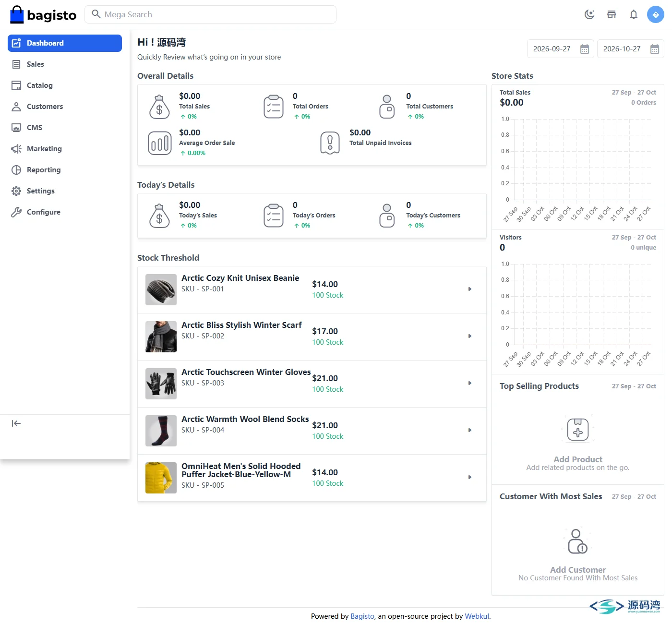This screenshot has width=672, height=625.
Task: Click the yellow puffer jacket thumbnail
Action: point(161,478)
